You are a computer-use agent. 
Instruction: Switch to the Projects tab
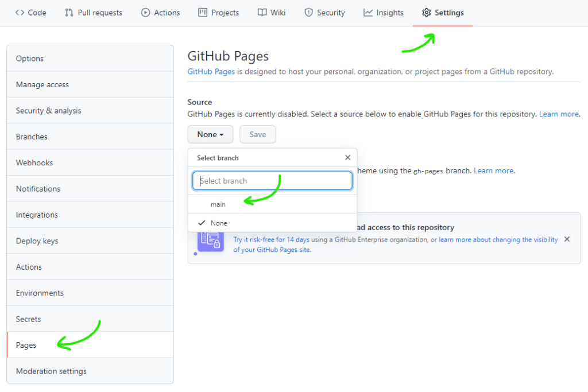(x=219, y=13)
